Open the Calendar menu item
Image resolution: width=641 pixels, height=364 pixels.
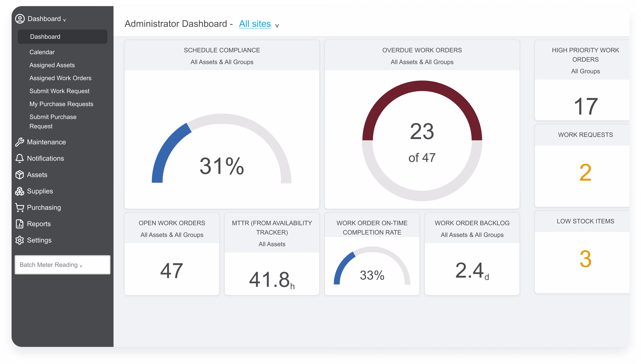(x=42, y=52)
